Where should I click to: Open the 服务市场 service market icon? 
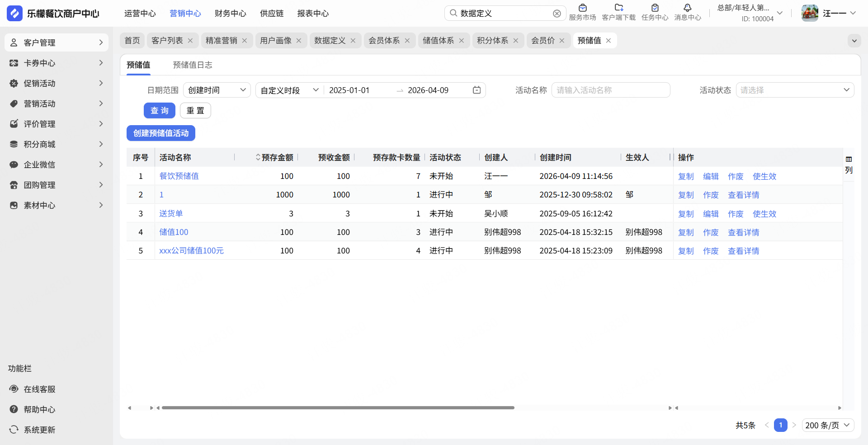pos(582,8)
